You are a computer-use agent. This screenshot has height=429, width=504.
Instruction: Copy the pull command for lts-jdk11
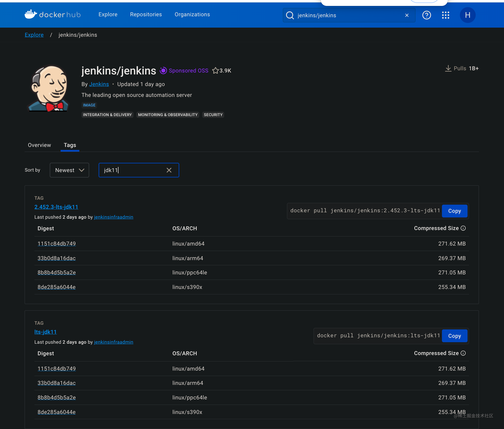tap(454, 336)
